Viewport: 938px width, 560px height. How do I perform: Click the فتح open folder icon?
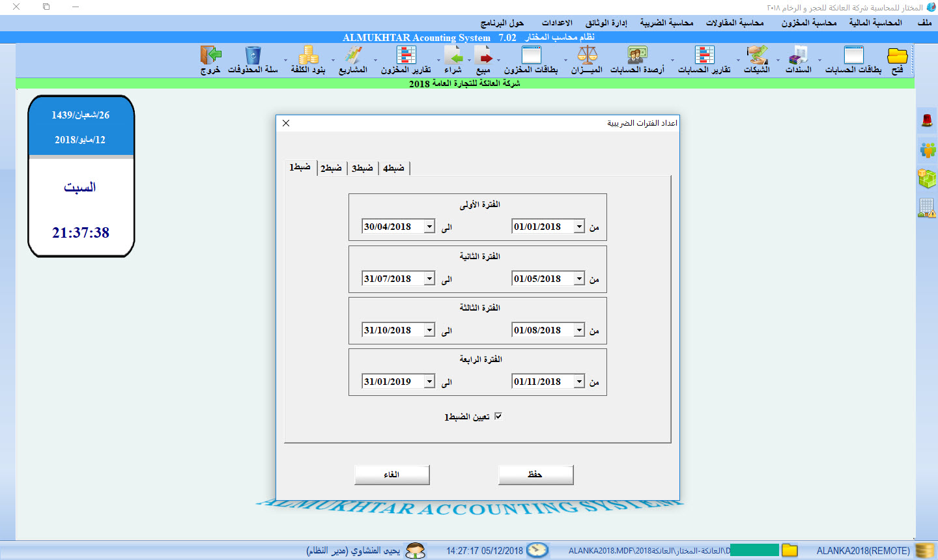point(897,55)
